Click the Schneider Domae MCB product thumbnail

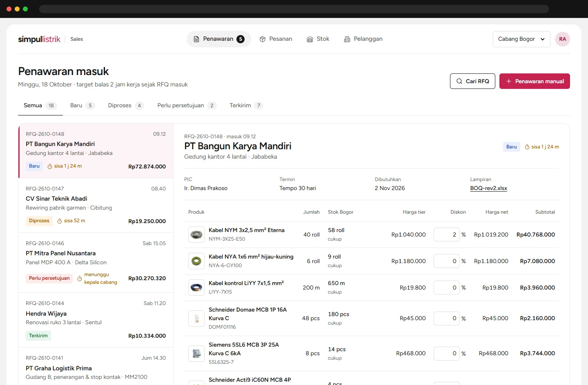[196, 319]
